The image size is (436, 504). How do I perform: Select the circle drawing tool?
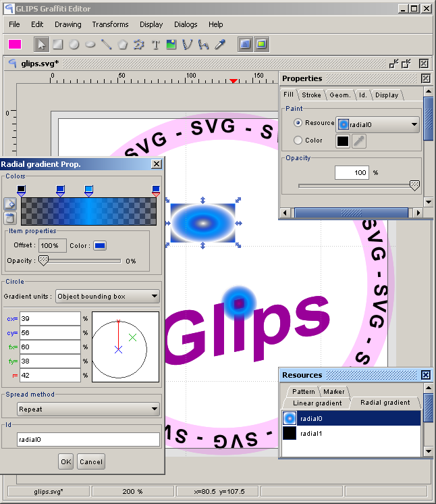click(x=74, y=45)
